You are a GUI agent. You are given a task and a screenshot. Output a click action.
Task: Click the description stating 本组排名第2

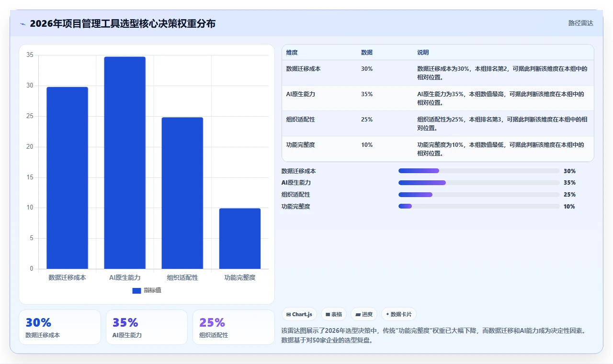tap(502, 73)
